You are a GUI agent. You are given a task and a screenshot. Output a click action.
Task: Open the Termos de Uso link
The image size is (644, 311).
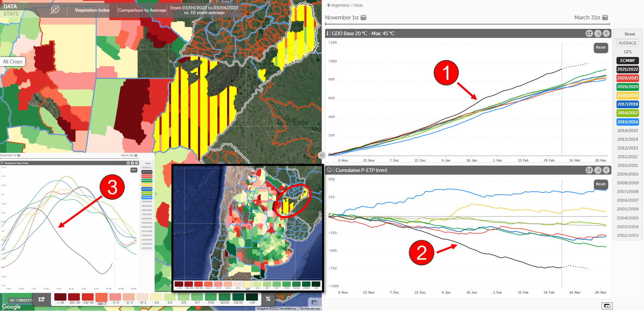point(310,309)
